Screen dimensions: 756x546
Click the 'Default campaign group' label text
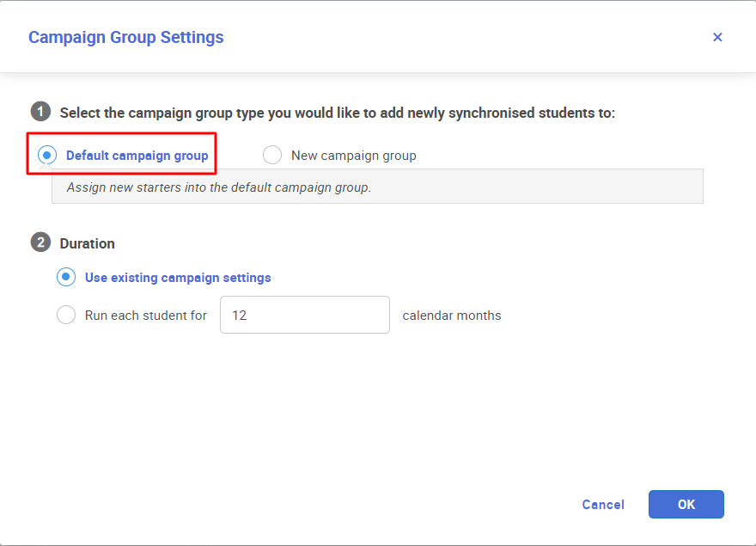(137, 156)
